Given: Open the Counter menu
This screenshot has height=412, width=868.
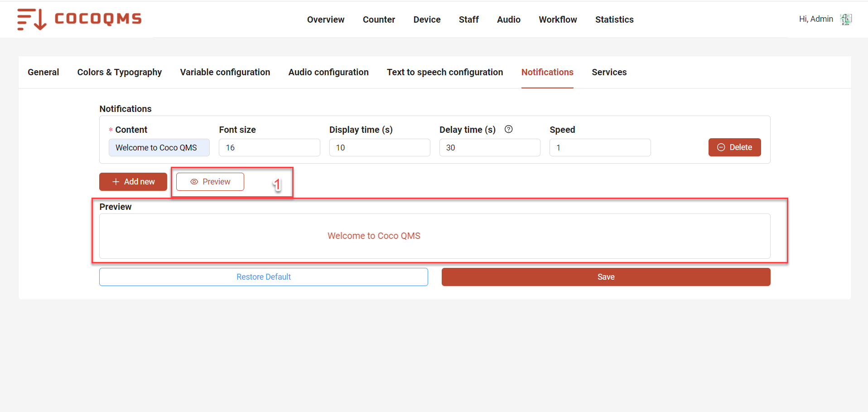Looking at the screenshot, I should [379, 19].
